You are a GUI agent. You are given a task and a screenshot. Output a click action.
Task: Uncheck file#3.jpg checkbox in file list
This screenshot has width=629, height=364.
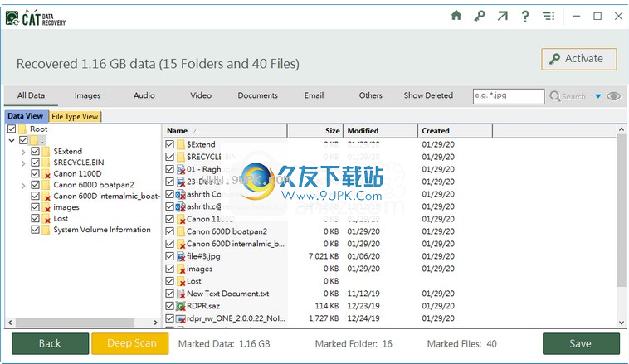tap(169, 256)
